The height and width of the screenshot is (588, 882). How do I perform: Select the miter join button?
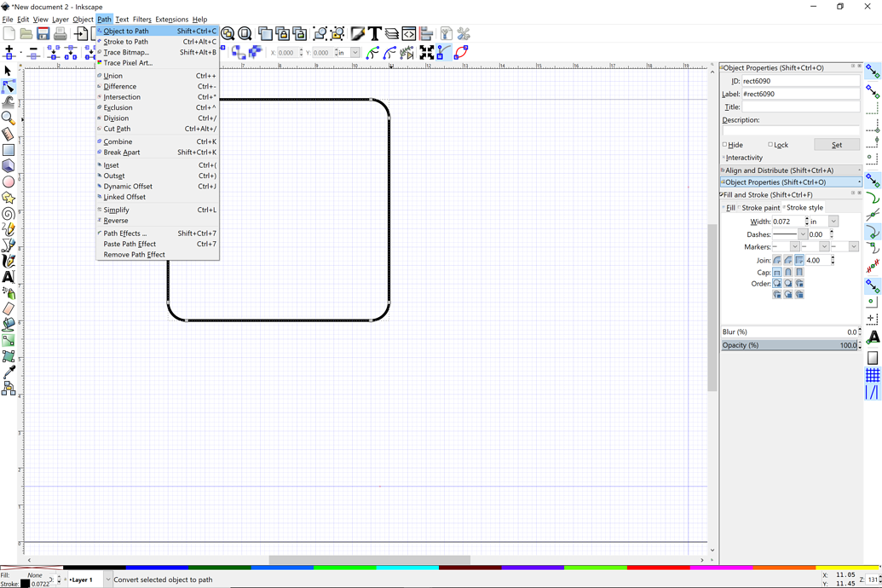[799, 260]
